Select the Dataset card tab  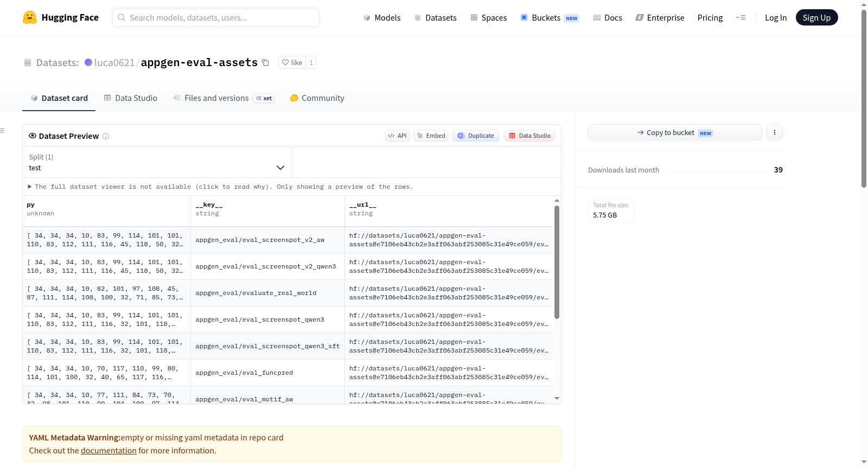[x=59, y=98]
